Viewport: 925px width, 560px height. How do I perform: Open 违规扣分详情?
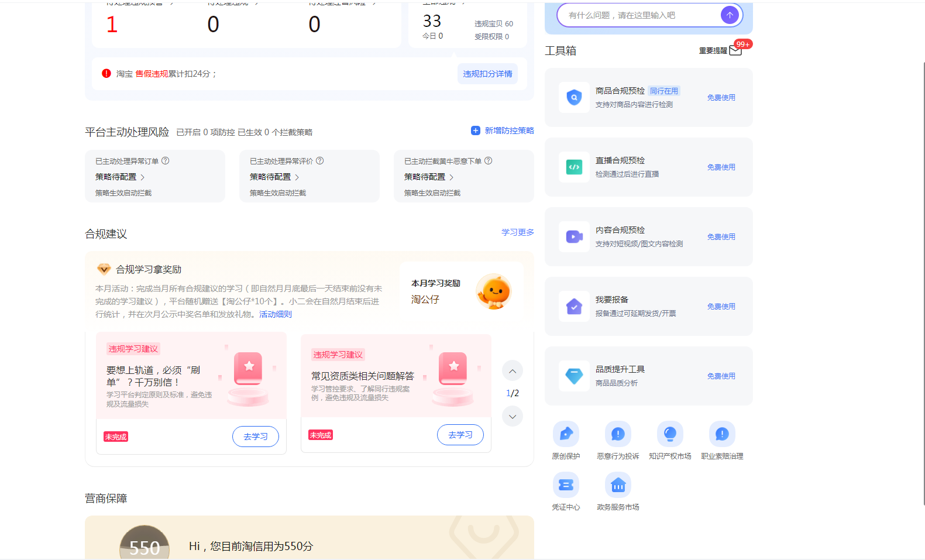click(487, 74)
